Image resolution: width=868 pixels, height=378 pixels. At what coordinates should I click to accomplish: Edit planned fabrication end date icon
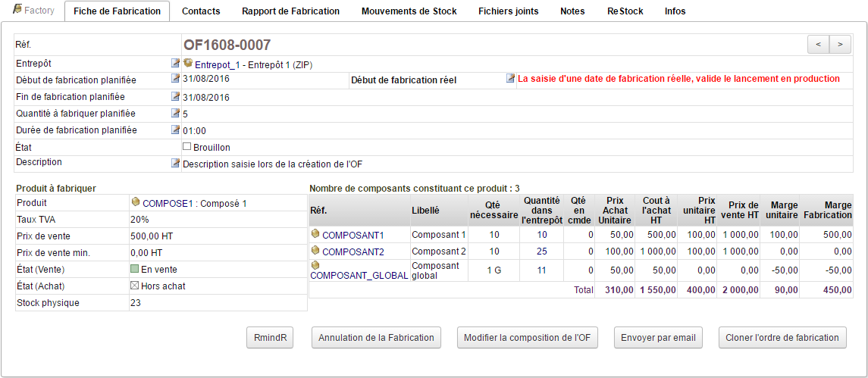click(x=176, y=96)
